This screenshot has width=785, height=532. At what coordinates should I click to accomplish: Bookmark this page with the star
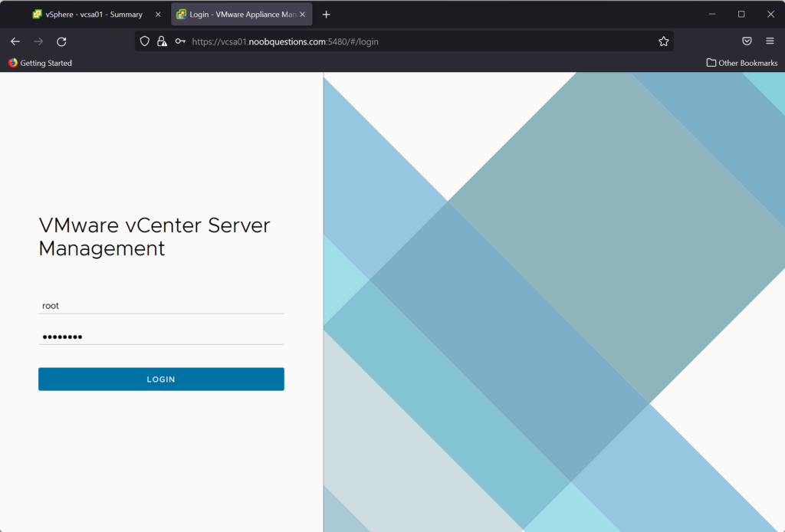(663, 41)
